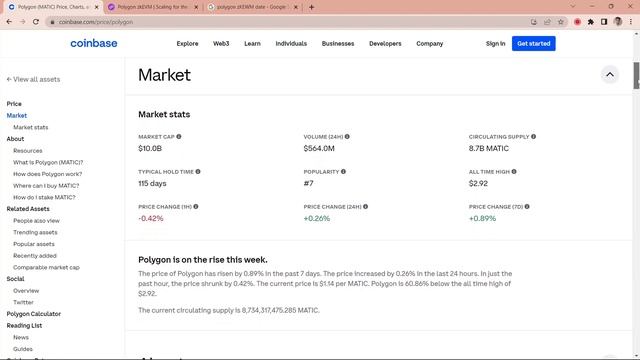Click the Coinbase logo
This screenshot has width=640, height=360.
[94, 43]
